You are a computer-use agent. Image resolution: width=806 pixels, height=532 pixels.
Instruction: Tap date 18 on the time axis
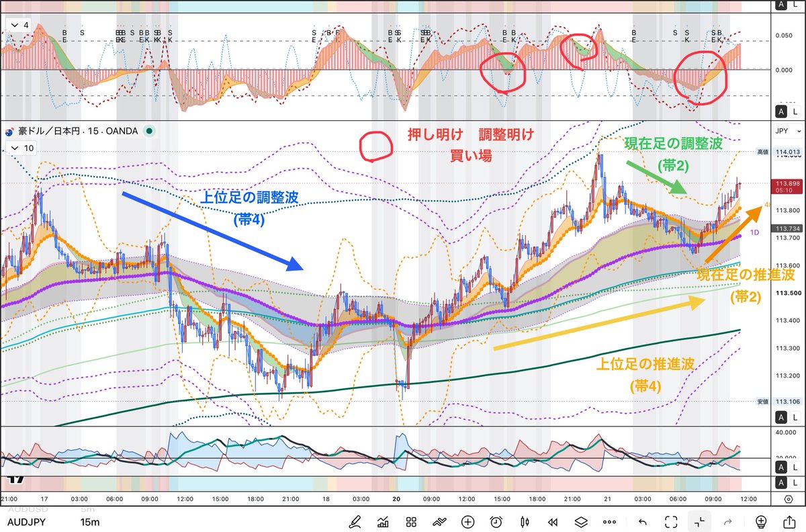326,499
